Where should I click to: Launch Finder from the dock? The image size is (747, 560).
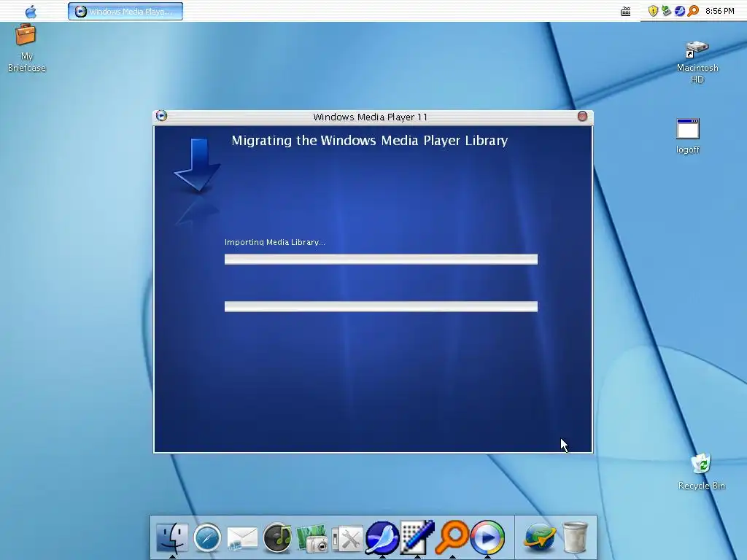coord(172,537)
